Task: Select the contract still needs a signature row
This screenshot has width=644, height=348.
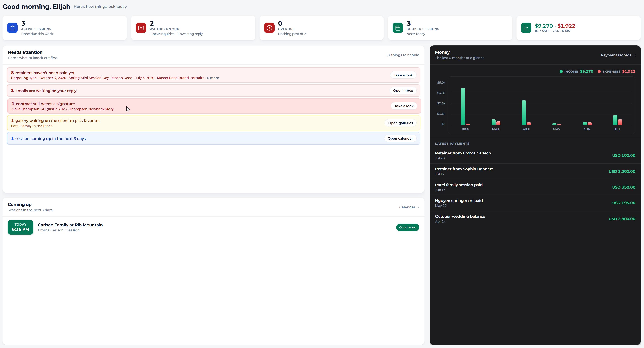Action: click(x=214, y=106)
